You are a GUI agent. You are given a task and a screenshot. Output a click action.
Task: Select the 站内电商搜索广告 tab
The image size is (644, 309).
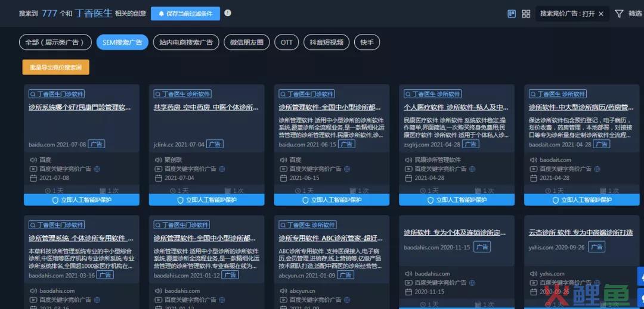pyautogui.click(x=186, y=42)
